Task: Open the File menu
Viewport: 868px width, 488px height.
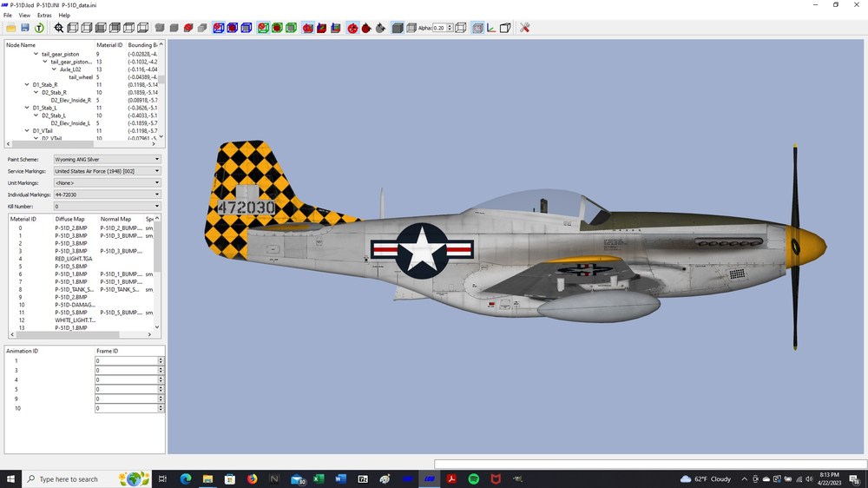Action: coord(8,15)
